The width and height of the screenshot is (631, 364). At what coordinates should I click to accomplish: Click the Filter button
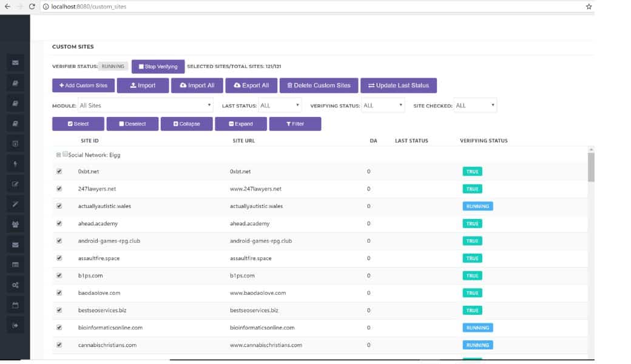295,124
